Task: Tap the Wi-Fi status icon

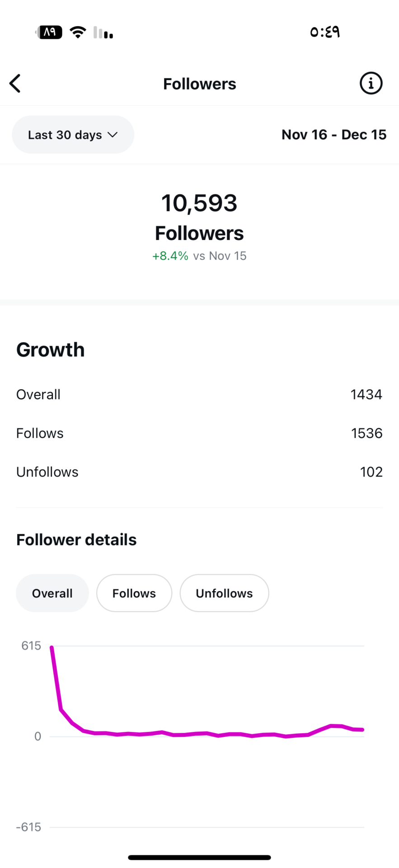Action: coord(78,32)
